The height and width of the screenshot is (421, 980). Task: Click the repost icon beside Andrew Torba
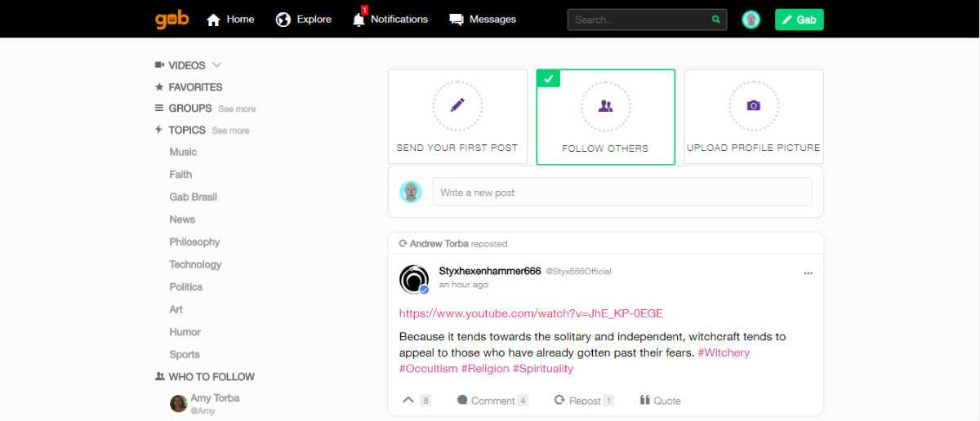pos(403,243)
